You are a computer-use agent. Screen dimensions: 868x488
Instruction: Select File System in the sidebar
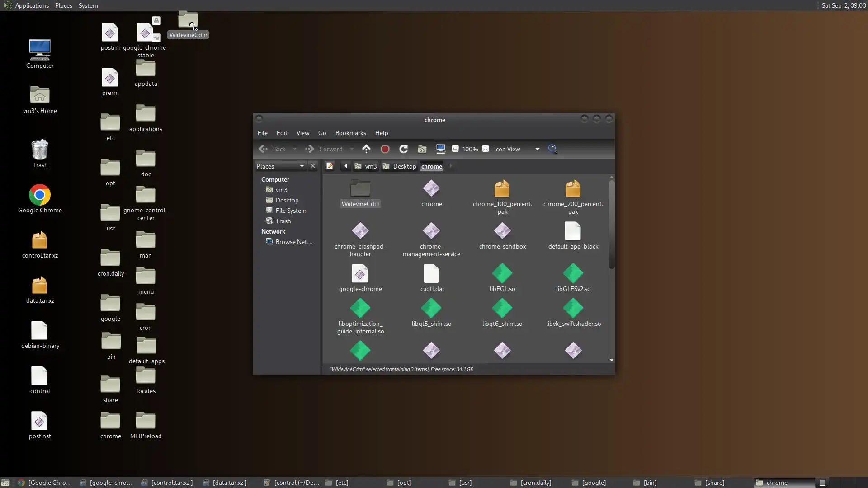[x=291, y=211]
